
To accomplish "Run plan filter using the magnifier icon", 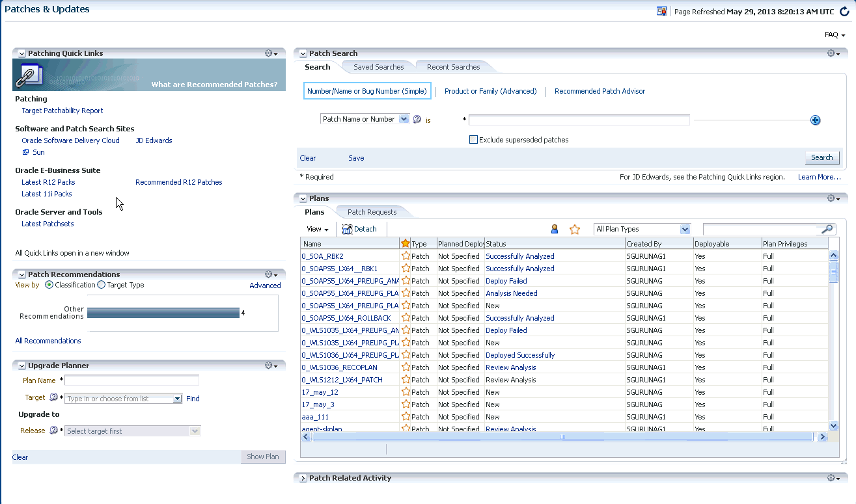I will 826,229.
